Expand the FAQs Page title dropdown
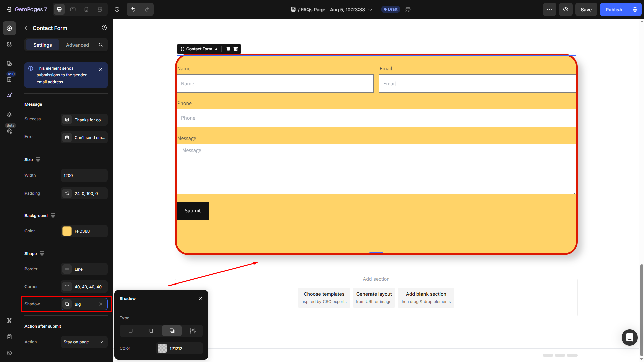The image size is (644, 362). 370,10
